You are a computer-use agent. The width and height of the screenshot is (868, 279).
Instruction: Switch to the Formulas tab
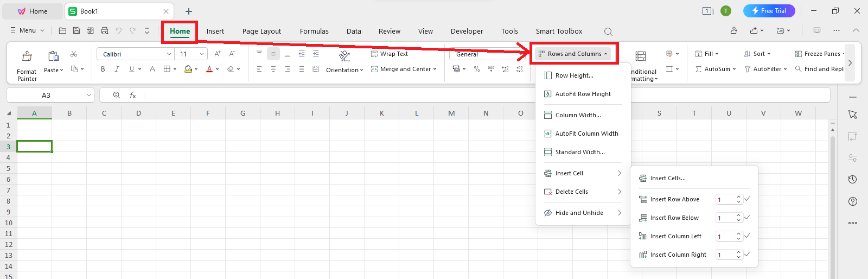click(314, 31)
